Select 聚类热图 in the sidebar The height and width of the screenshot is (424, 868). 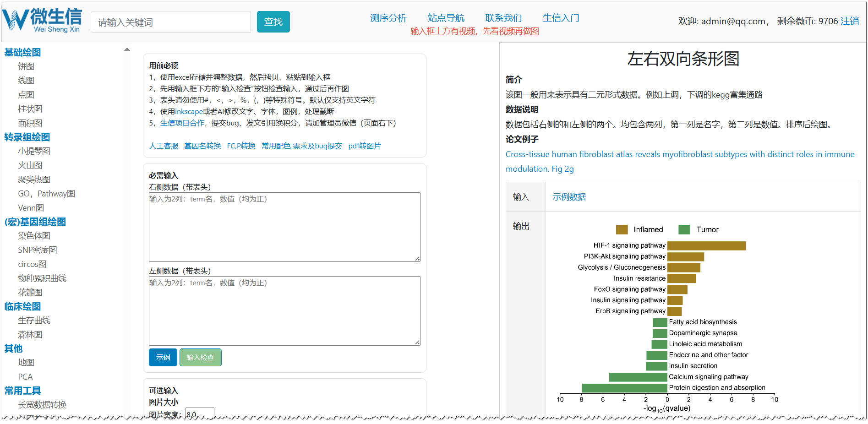34,179
